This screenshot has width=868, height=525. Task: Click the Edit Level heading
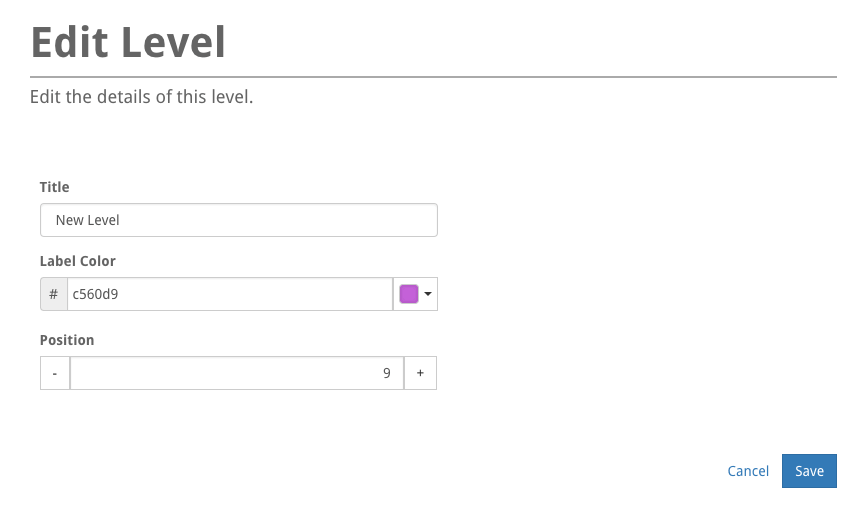click(128, 43)
